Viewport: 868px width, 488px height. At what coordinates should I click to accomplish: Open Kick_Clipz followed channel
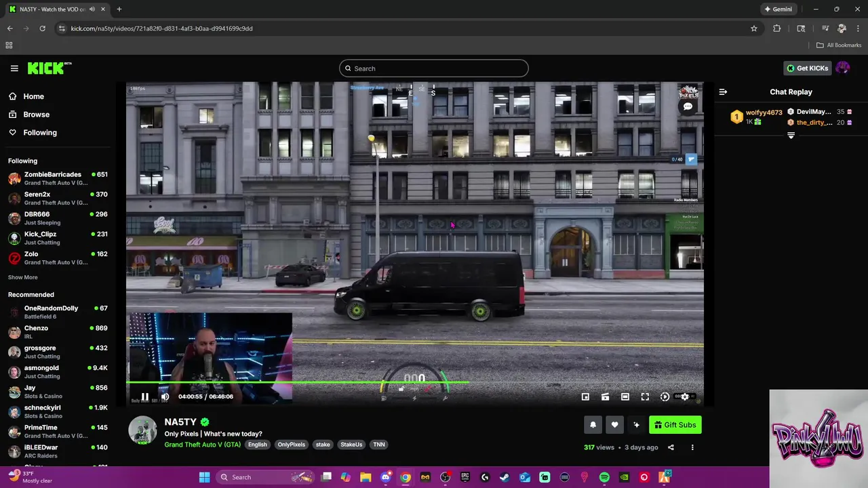pos(58,238)
